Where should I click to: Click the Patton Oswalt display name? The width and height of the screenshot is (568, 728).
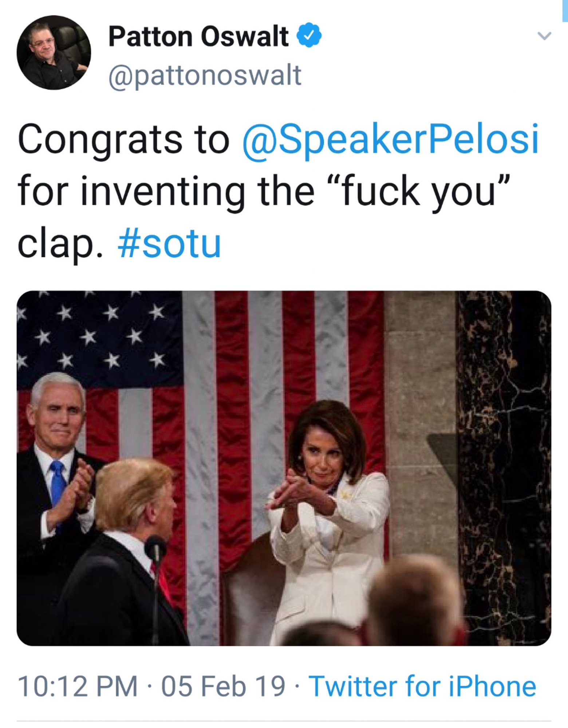coord(198,36)
